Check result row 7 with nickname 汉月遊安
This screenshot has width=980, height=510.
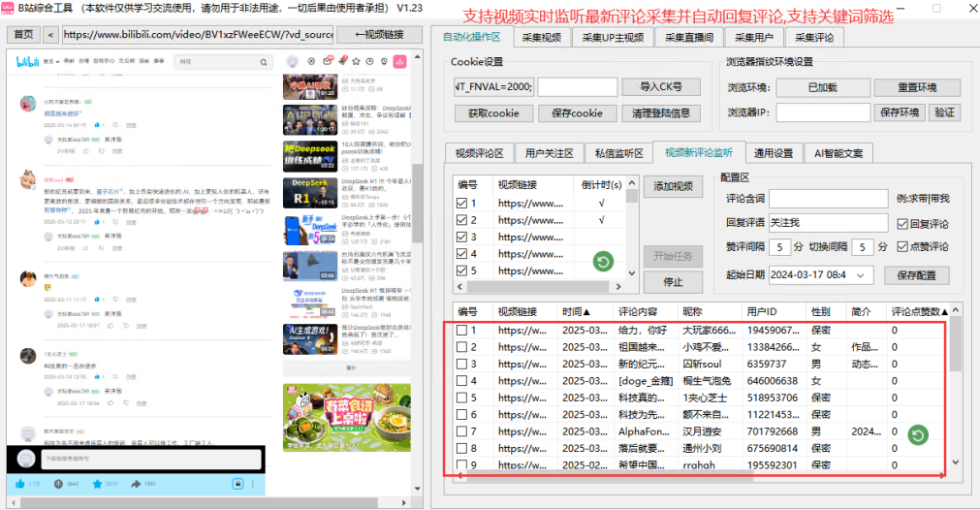pos(461,431)
